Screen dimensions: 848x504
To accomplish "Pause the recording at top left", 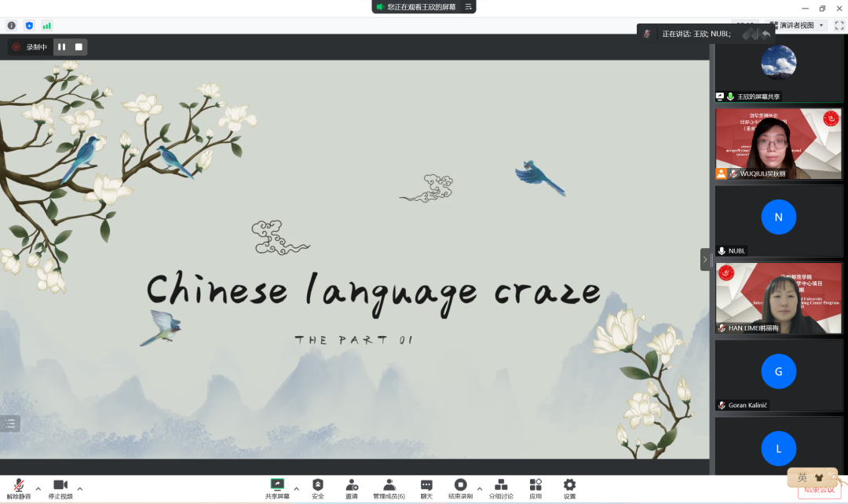I will click(x=62, y=47).
